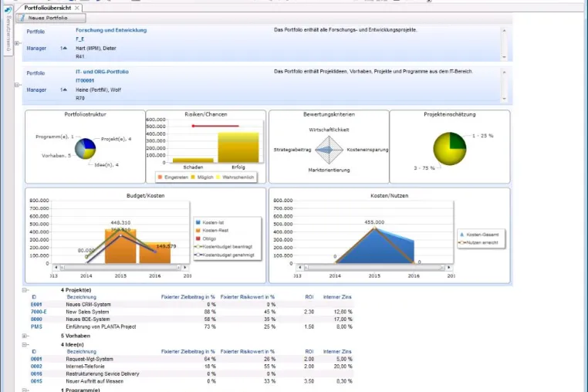Open the Benutzermenü side panel icon
The height and width of the screenshot is (392, 588).
tap(8, 11)
